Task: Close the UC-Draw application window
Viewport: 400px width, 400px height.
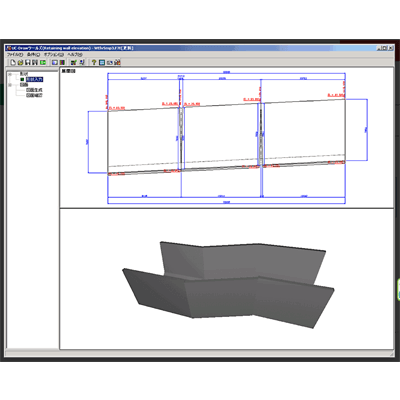Action: pyautogui.click(x=390, y=48)
